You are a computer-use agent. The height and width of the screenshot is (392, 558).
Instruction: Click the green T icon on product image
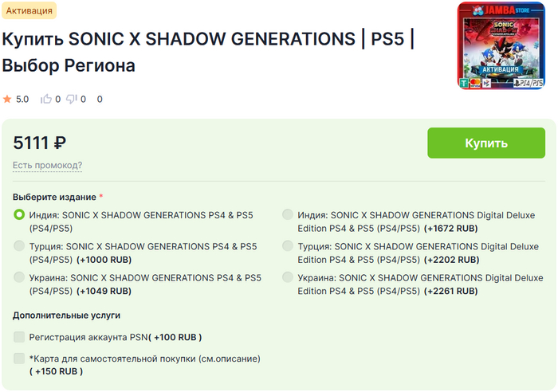tap(464, 83)
